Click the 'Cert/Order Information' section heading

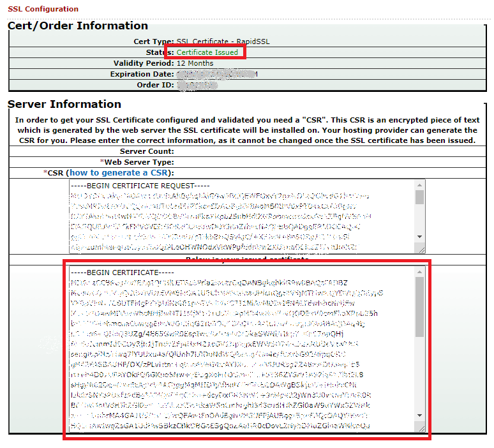coord(77,26)
